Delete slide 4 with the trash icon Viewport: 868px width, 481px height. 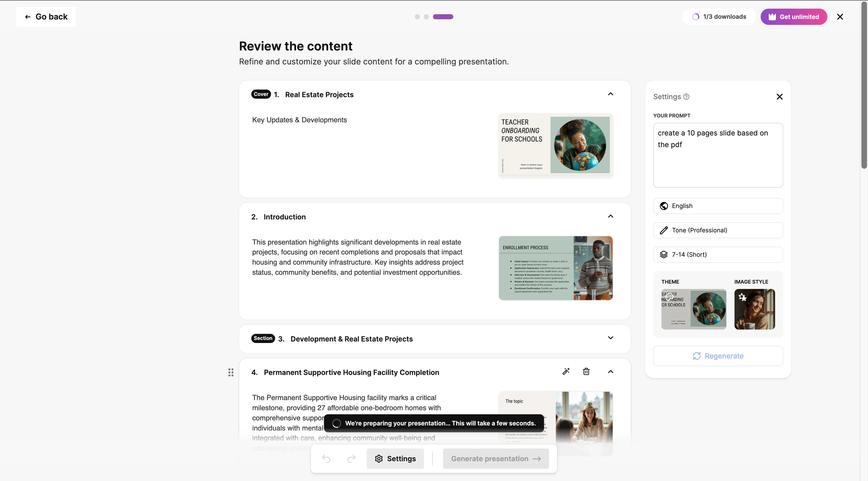coord(586,371)
